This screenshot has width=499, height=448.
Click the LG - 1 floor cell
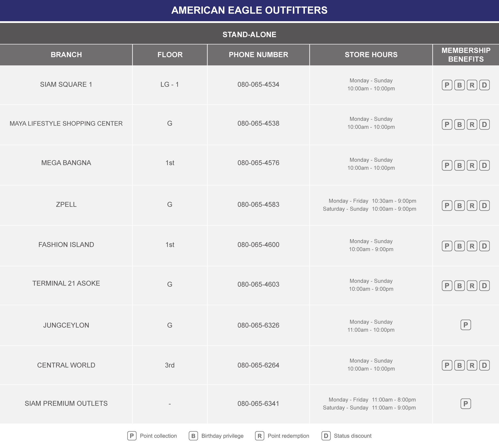(x=170, y=84)
